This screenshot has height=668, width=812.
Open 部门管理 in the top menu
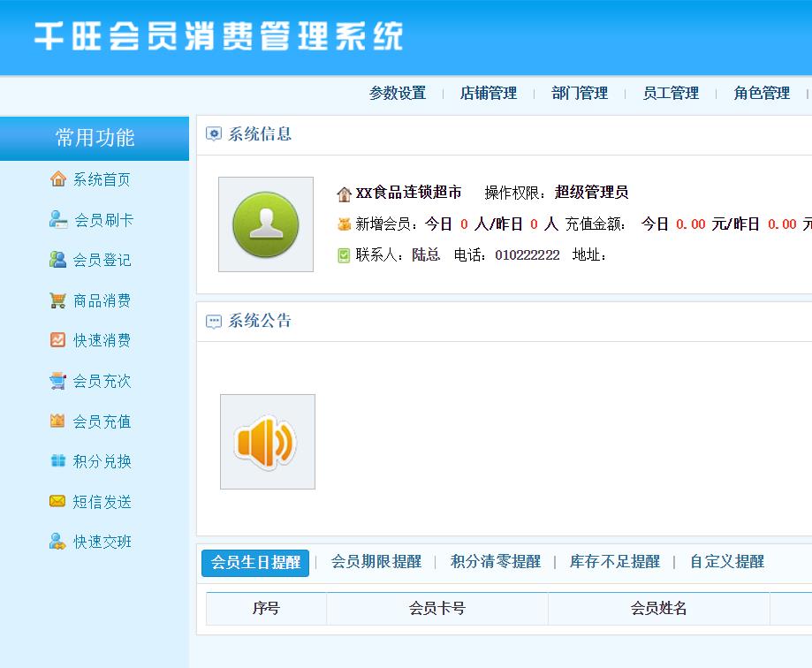coord(580,93)
